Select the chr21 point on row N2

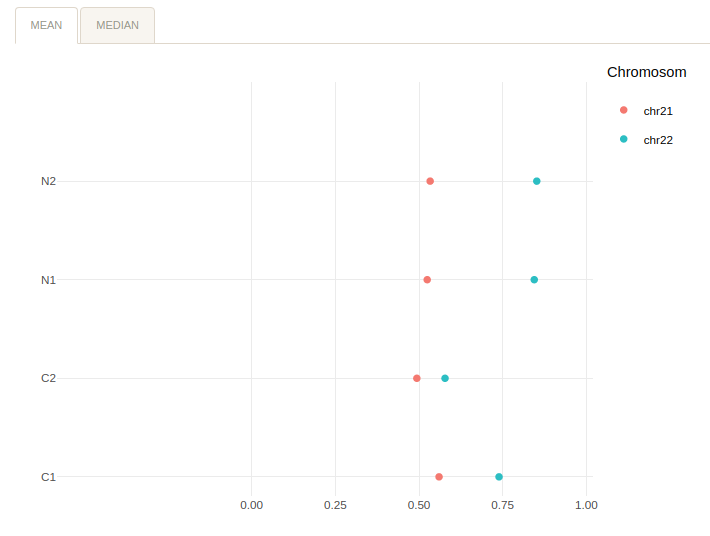coord(430,181)
